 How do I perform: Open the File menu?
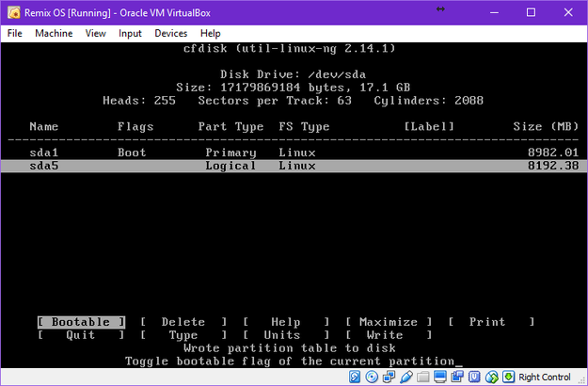coord(15,33)
